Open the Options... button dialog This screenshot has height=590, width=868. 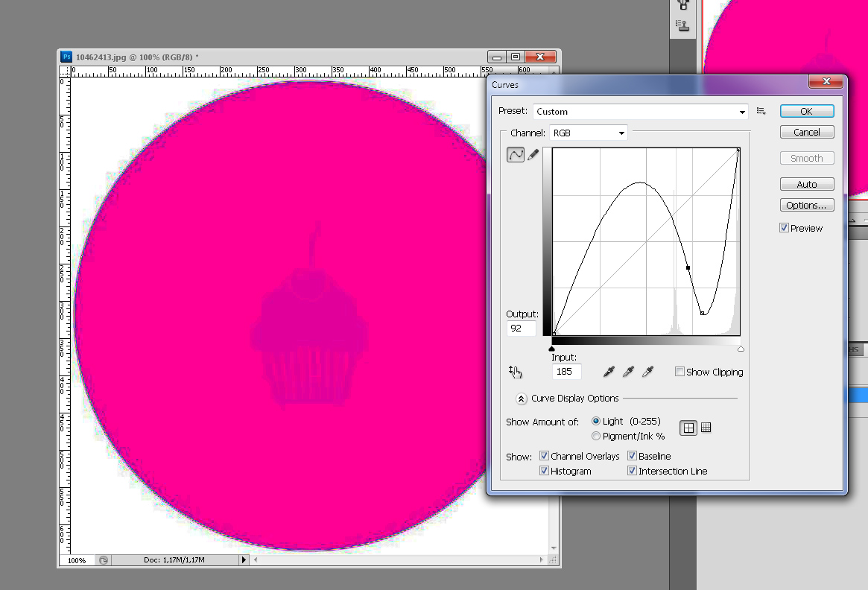807,206
